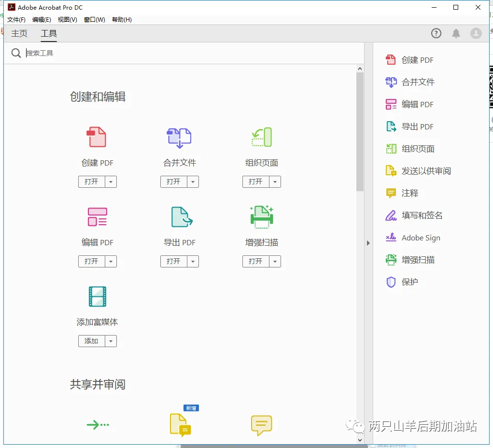Open 合并文件 from right sidebar
This screenshot has height=448, width=493.
pos(409,82)
